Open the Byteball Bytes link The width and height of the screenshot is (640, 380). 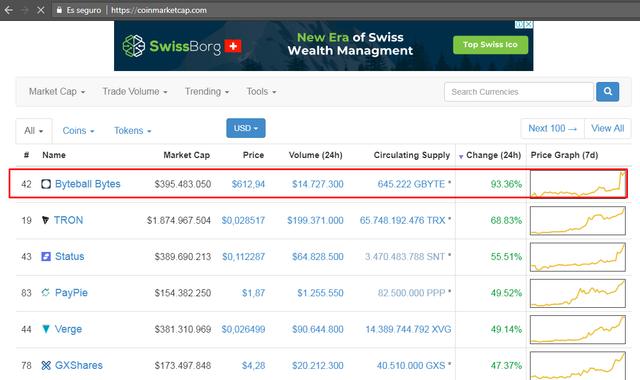coord(88,184)
